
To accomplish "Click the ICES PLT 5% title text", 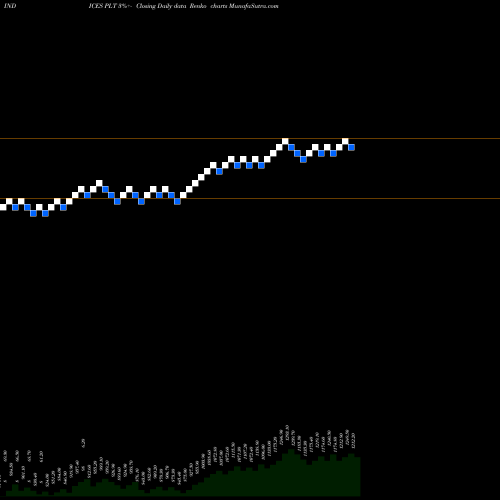I will [x=109, y=6].
